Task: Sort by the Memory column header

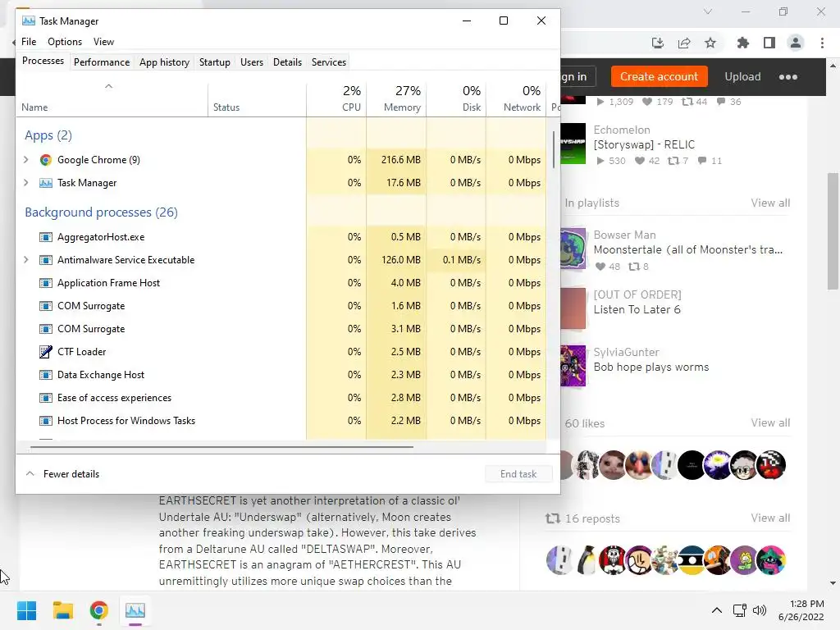Action: pos(396,99)
